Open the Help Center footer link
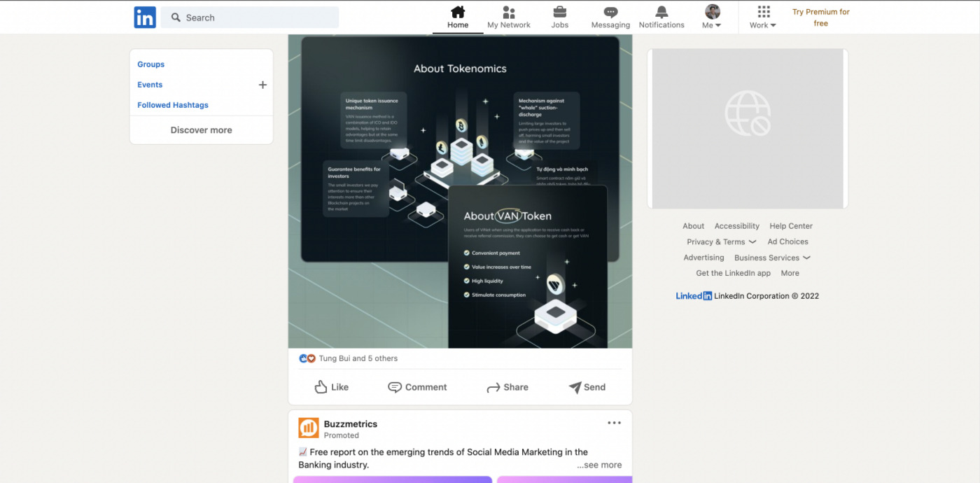 tap(791, 226)
